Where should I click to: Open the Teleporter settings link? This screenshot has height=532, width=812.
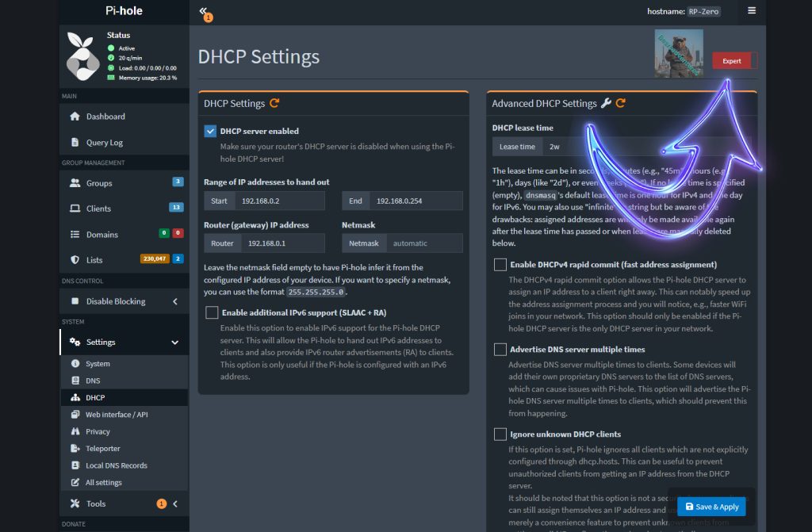124,449
